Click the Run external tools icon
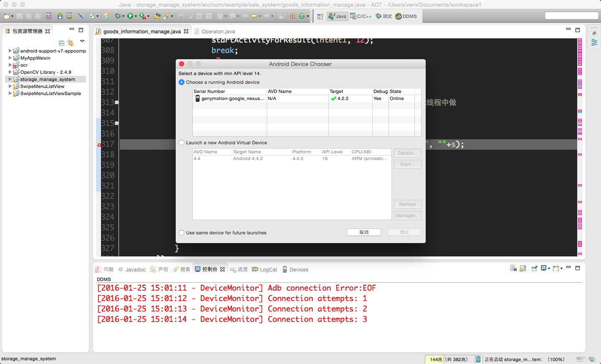This screenshot has height=364, width=601. coord(142,16)
